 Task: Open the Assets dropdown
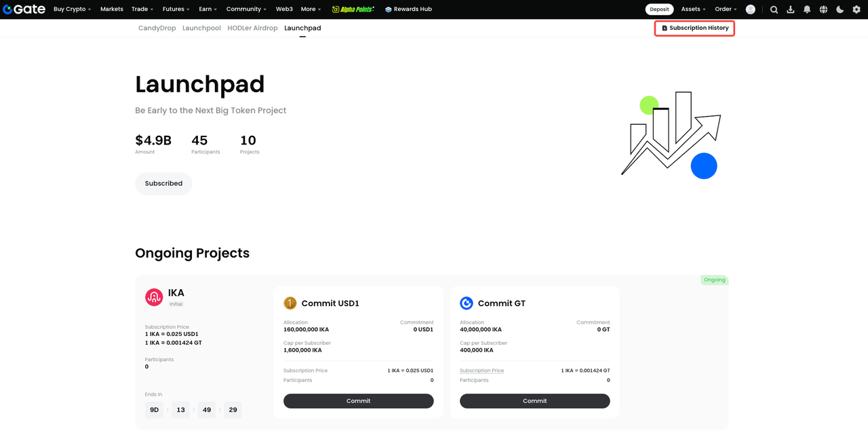(693, 10)
